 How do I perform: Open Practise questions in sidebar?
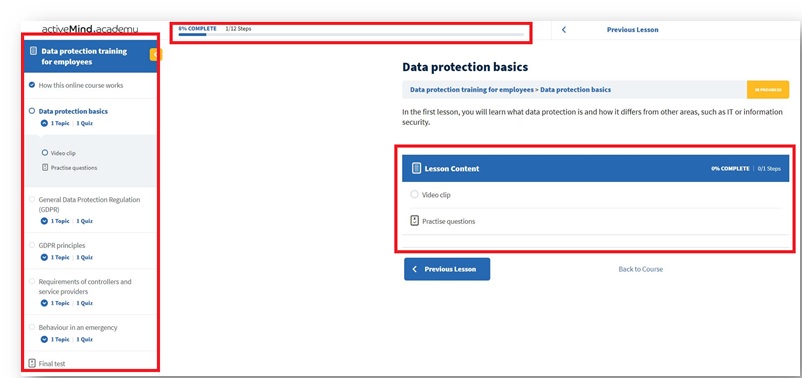74,168
